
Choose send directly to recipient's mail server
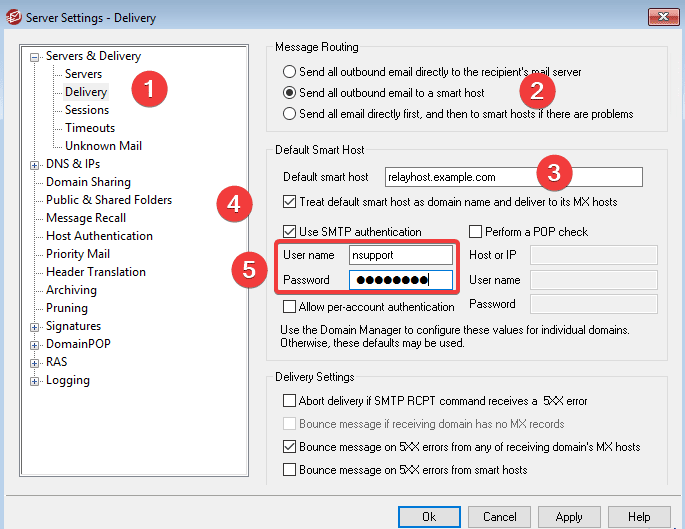click(x=289, y=72)
